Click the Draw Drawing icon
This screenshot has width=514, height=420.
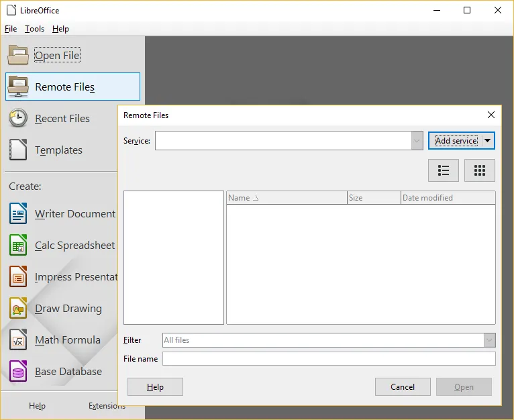18,308
